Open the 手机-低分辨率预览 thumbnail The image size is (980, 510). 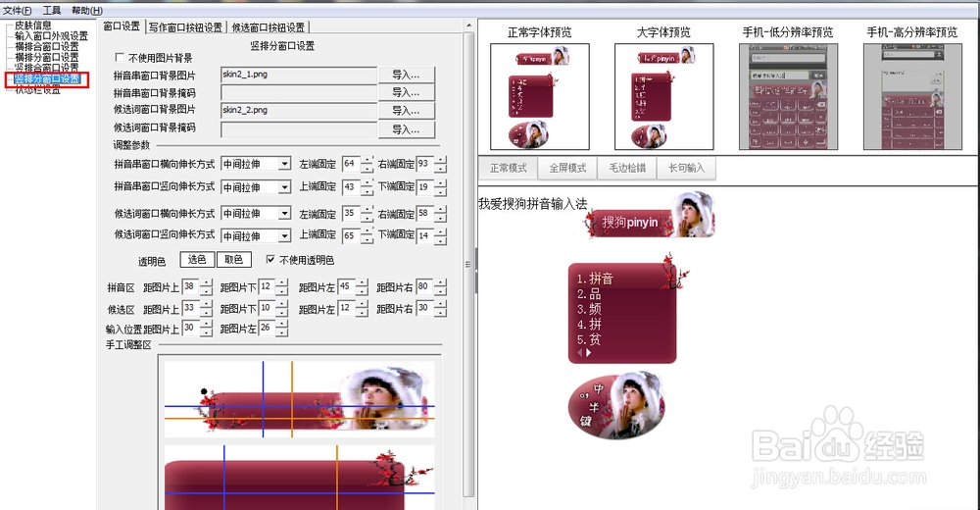[788, 96]
